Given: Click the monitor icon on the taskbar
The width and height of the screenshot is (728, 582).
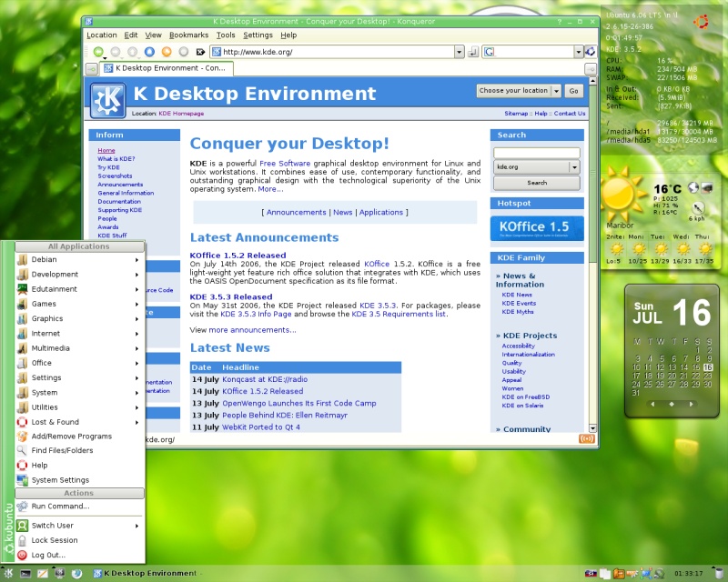Looking at the screenshot, I should coord(59,574).
